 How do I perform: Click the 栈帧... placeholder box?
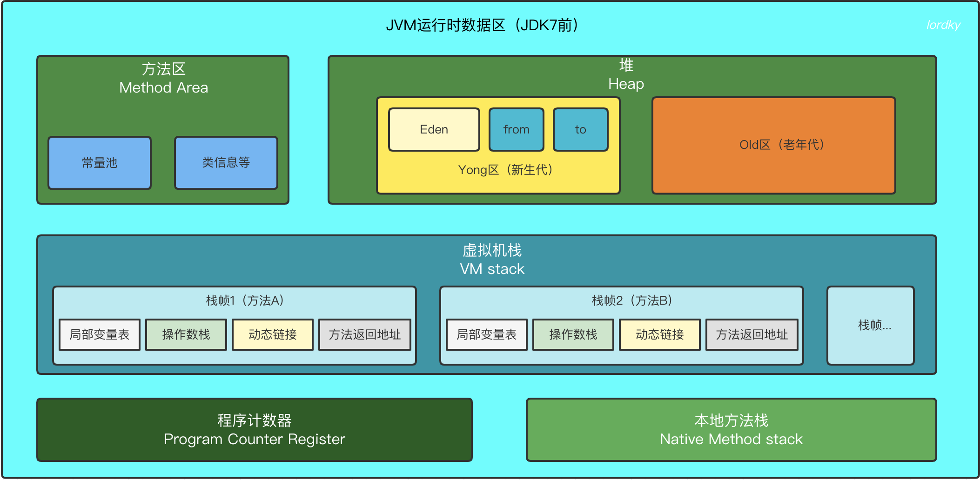coord(871,326)
